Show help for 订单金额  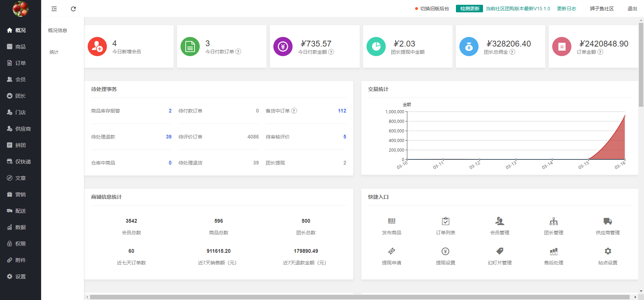coord(600,52)
